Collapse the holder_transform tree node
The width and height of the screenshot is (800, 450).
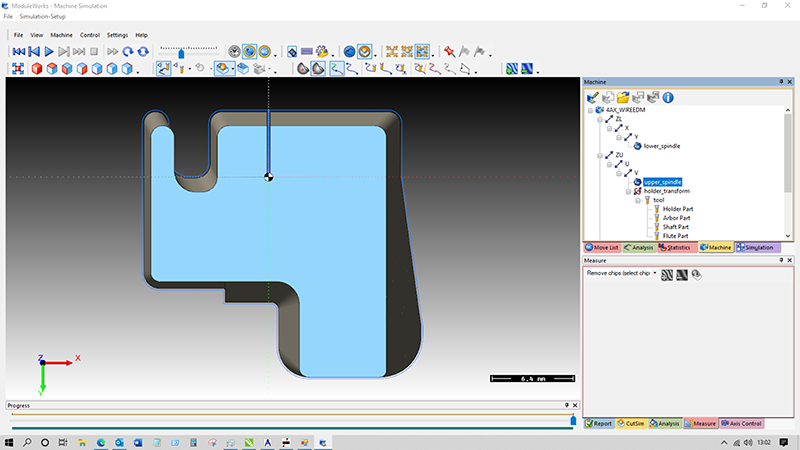(x=628, y=191)
